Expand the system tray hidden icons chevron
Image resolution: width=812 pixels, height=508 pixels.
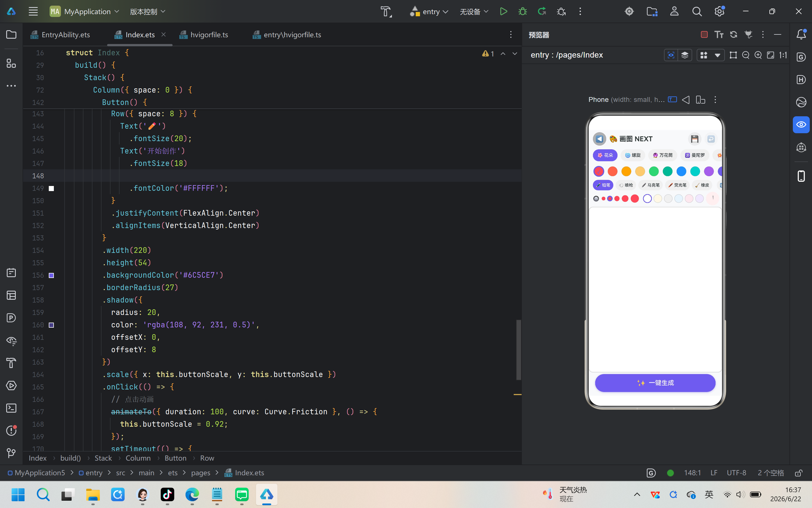[x=637, y=494]
